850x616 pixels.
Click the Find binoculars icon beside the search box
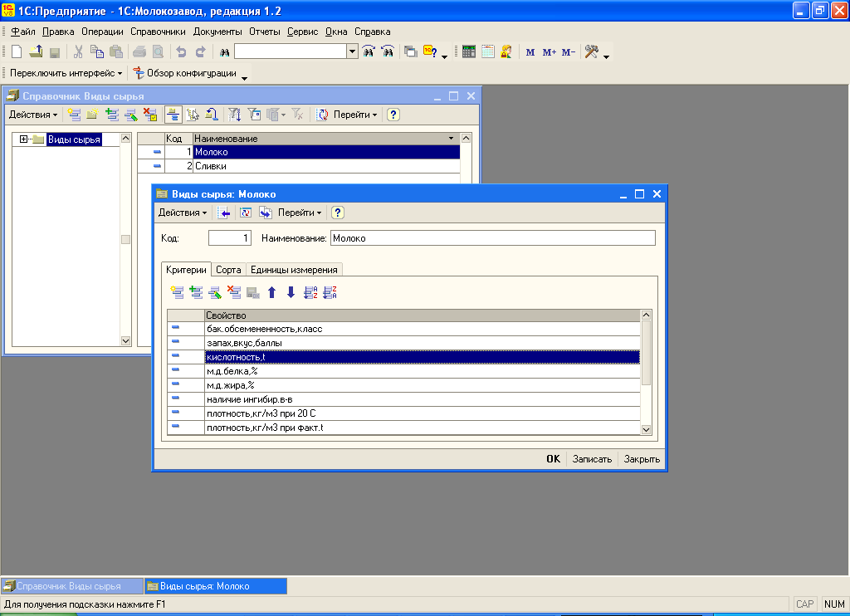(x=224, y=52)
